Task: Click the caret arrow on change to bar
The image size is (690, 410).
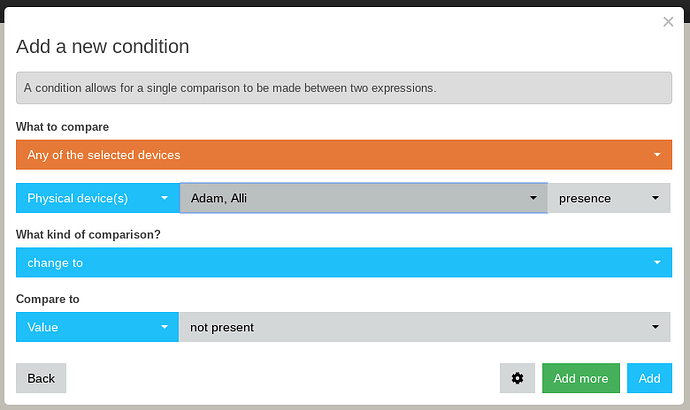Action: tap(657, 263)
